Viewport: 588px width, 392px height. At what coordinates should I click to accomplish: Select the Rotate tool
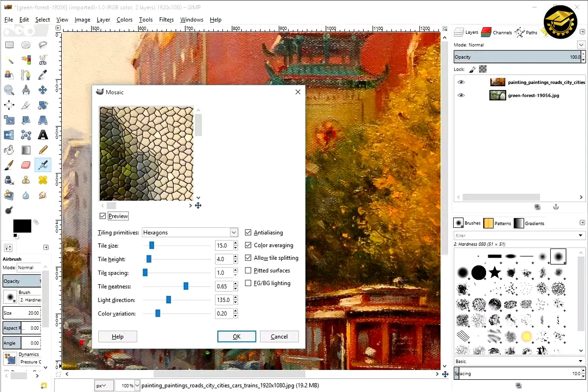[x=43, y=105]
